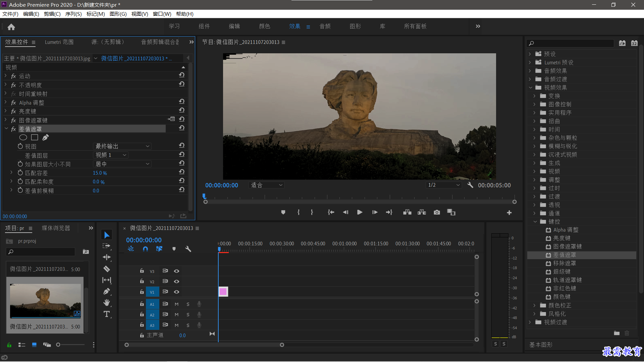Export frame with camera icon
644x362 pixels.
coord(437,212)
